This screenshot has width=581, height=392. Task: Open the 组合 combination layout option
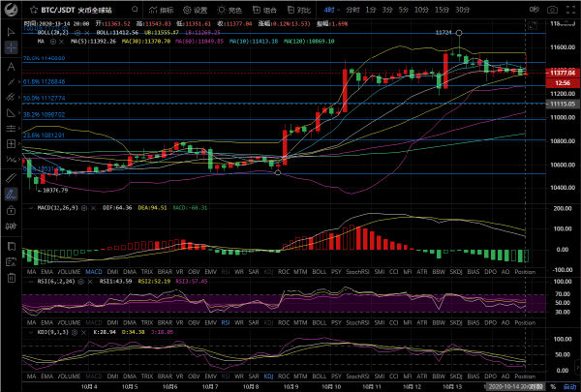click(264, 10)
